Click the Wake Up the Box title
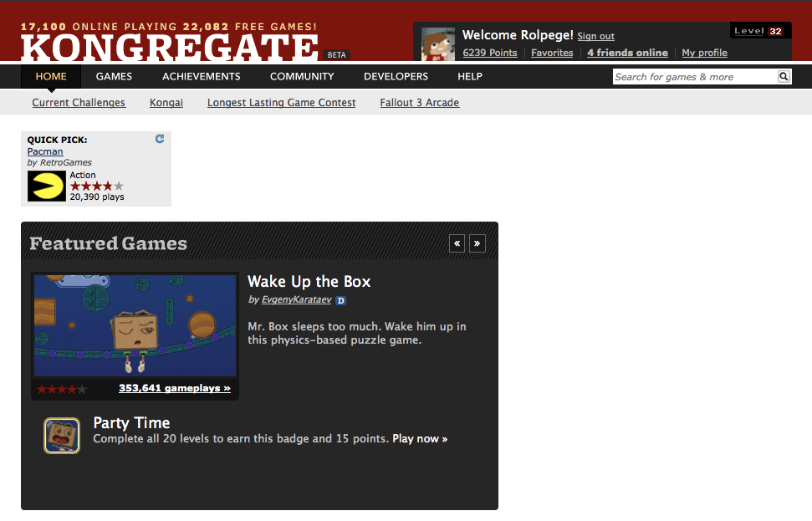The height and width of the screenshot is (521, 812). 309,282
